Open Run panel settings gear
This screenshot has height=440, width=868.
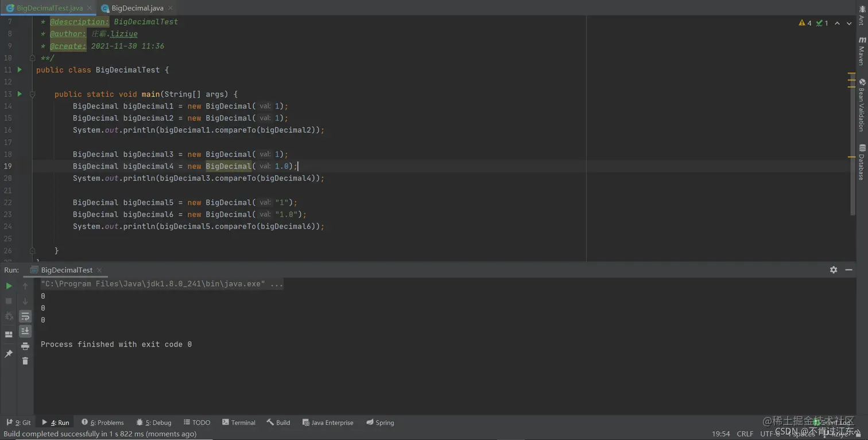point(834,269)
